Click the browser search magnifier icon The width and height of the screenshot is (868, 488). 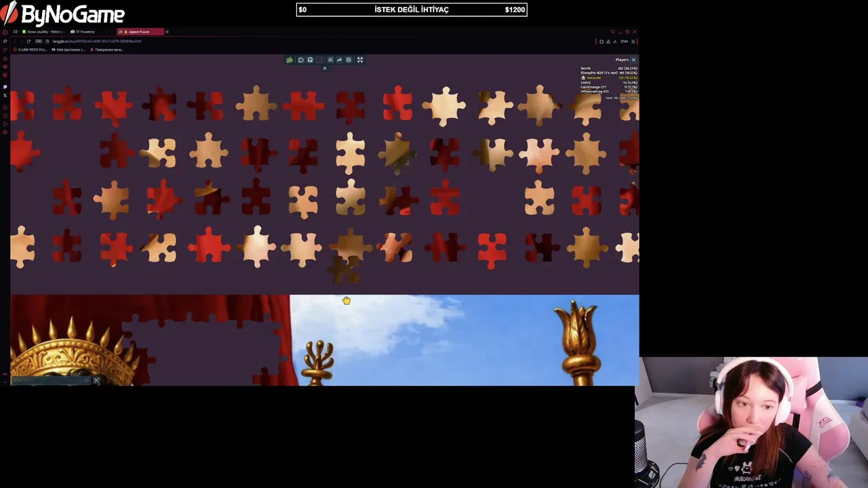coord(612,32)
